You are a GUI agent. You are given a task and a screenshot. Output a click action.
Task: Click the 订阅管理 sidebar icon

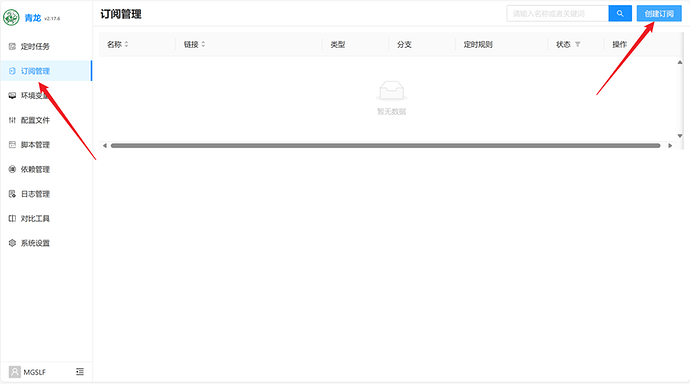click(12, 71)
